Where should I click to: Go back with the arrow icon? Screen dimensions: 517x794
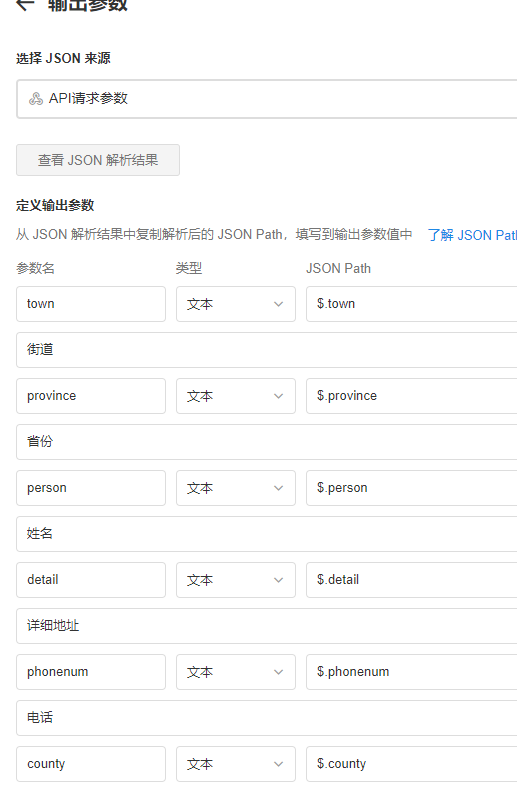click(x=25, y=5)
